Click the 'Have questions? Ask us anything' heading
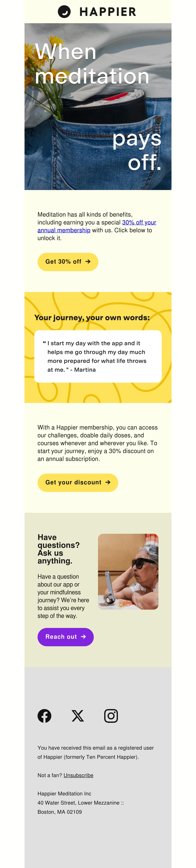Image resolution: width=196 pixels, height=868 pixels. click(59, 549)
